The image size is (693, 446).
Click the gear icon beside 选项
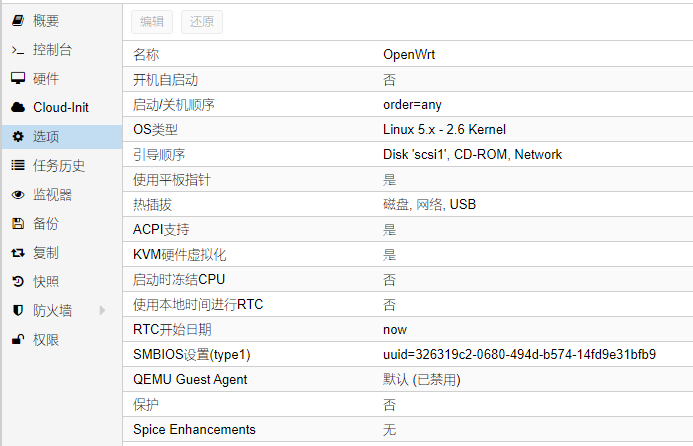coord(18,137)
